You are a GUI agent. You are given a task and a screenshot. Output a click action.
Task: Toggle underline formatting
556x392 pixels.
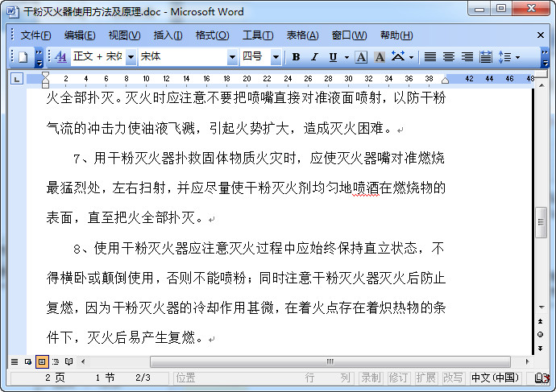click(x=333, y=57)
